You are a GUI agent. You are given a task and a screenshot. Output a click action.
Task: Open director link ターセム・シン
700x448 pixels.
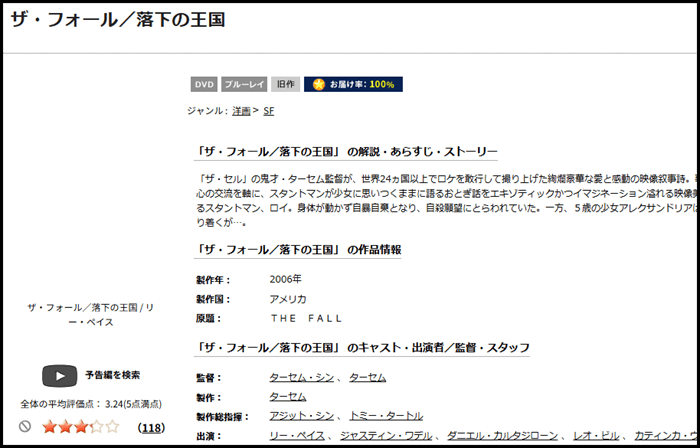tap(302, 377)
